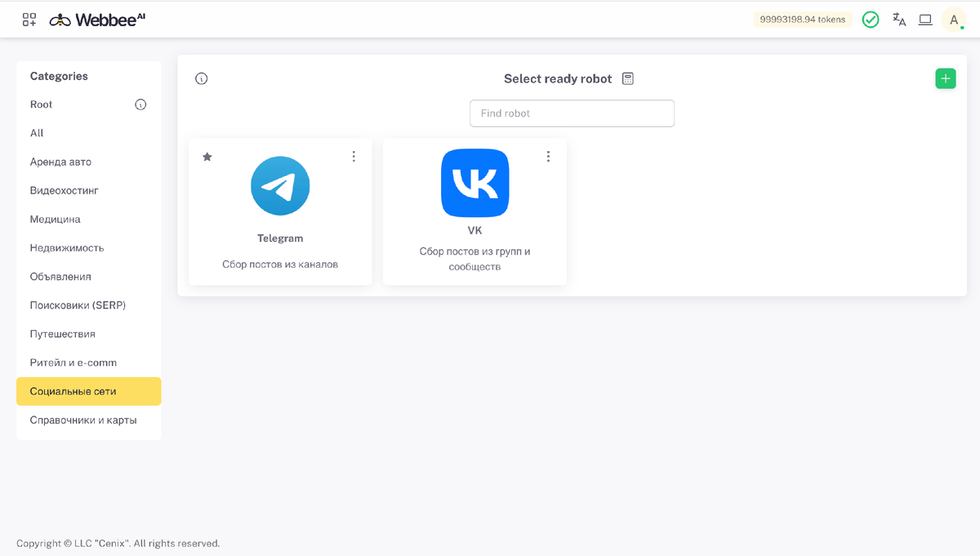Screen dimensions: 980x556
Task: Click the Copyright LLC Cenix footer text
Action: (118, 543)
